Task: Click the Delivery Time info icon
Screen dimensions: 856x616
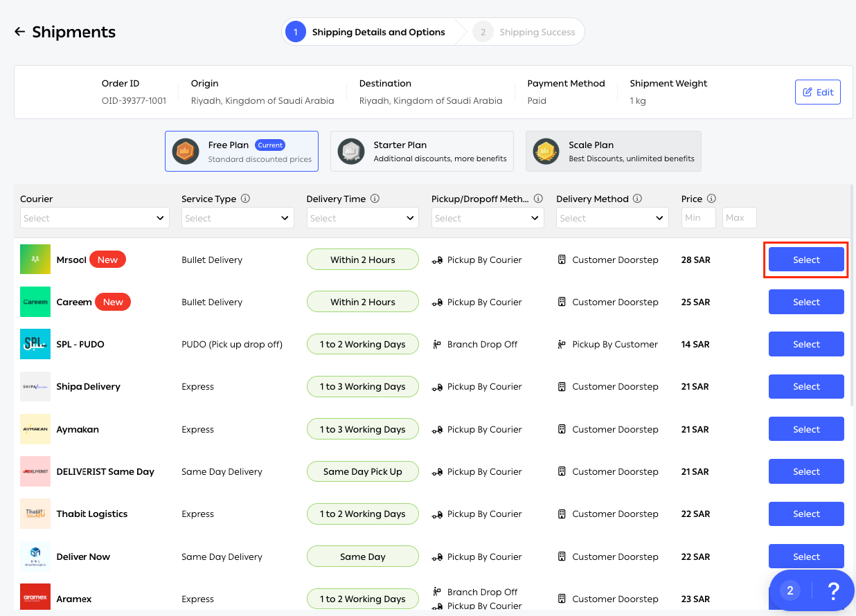Action: (375, 199)
